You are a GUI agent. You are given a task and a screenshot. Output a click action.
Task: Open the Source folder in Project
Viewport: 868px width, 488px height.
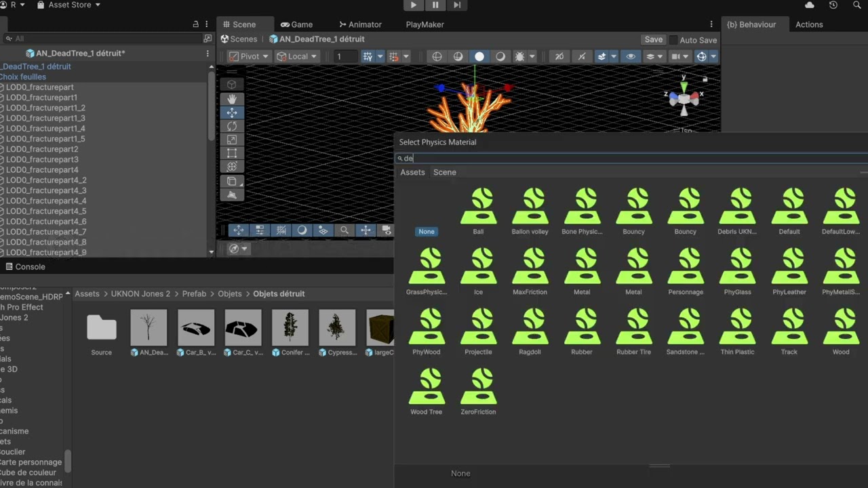pos(102,333)
